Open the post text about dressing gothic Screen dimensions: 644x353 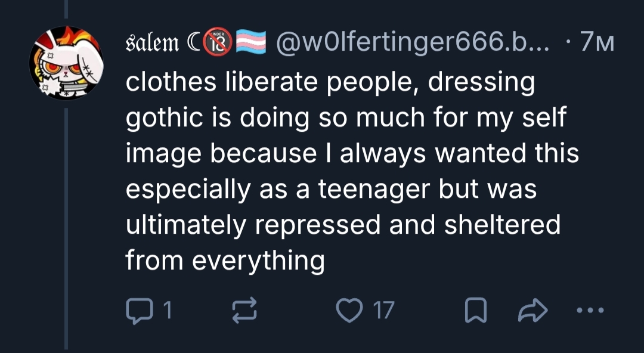pos(352,171)
